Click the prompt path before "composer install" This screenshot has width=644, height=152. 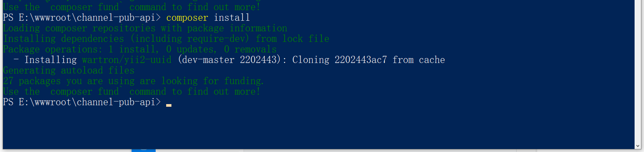point(82,18)
